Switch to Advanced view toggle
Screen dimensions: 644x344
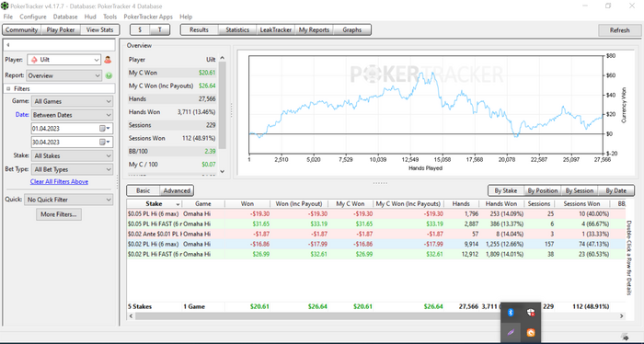tap(177, 190)
